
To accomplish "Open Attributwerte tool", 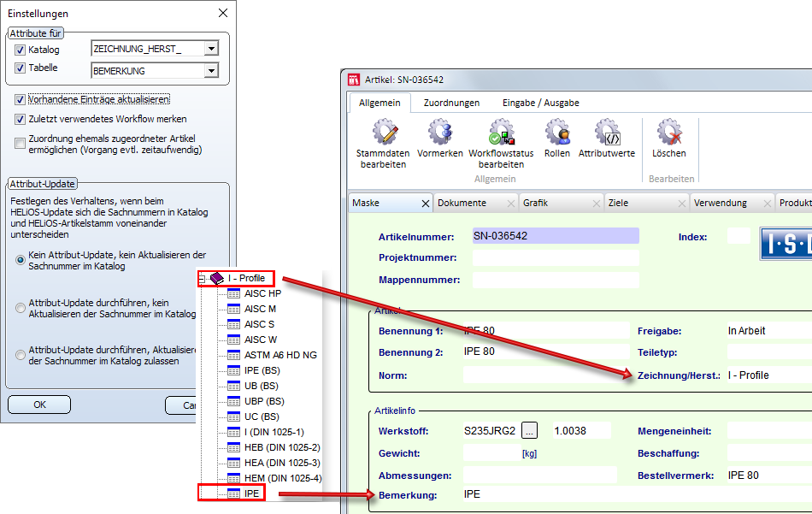I will click(607, 133).
